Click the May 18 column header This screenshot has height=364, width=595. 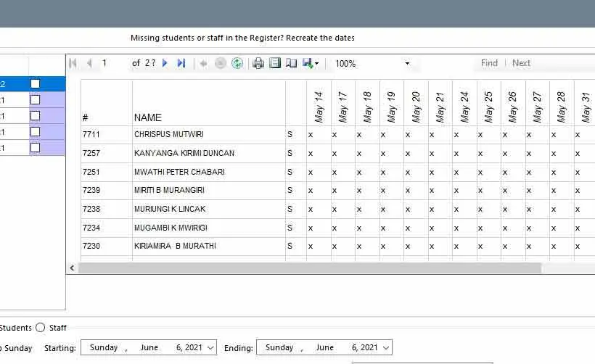pyautogui.click(x=367, y=107)
